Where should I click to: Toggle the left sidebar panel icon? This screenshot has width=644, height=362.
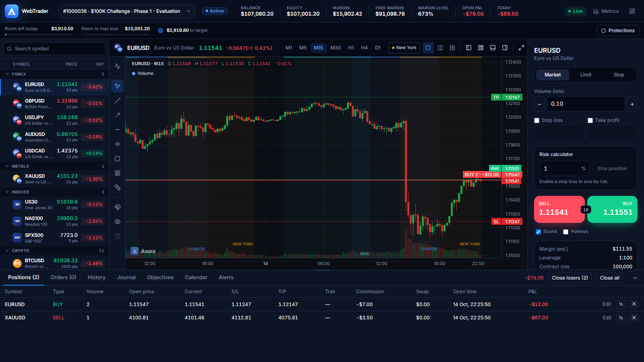click(469, 48)
